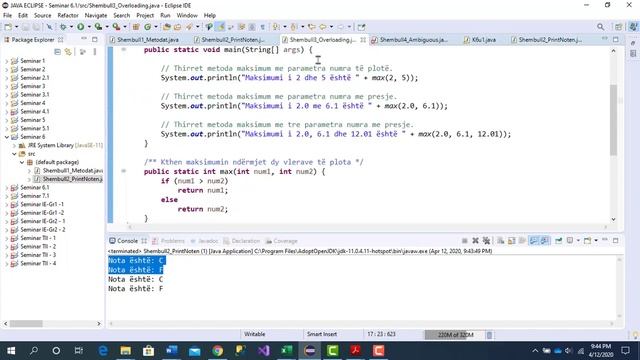
Task: Click the Coverage launch icon in the toolbar
Action: (x=98, y=27)
